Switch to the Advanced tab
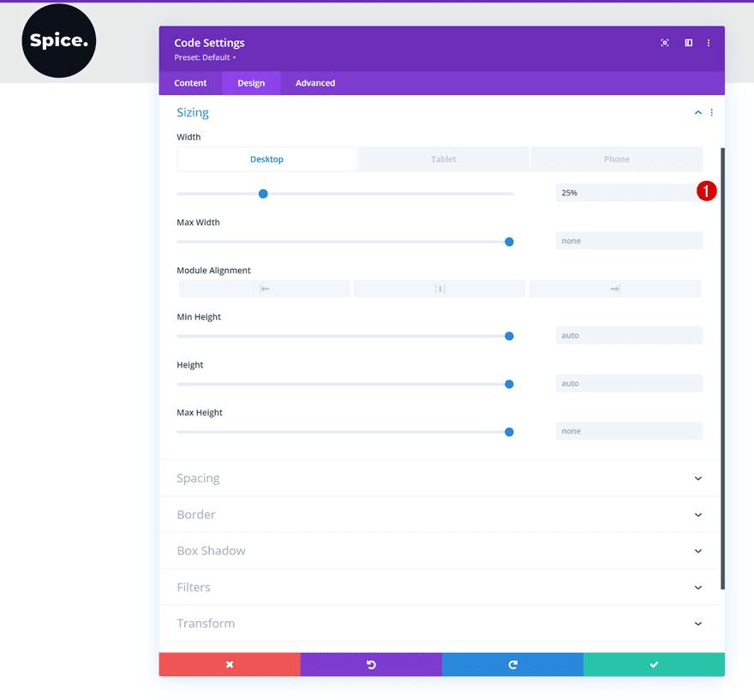Image resolution: width=754 pixels, height=700 pixels. [315, 83]
